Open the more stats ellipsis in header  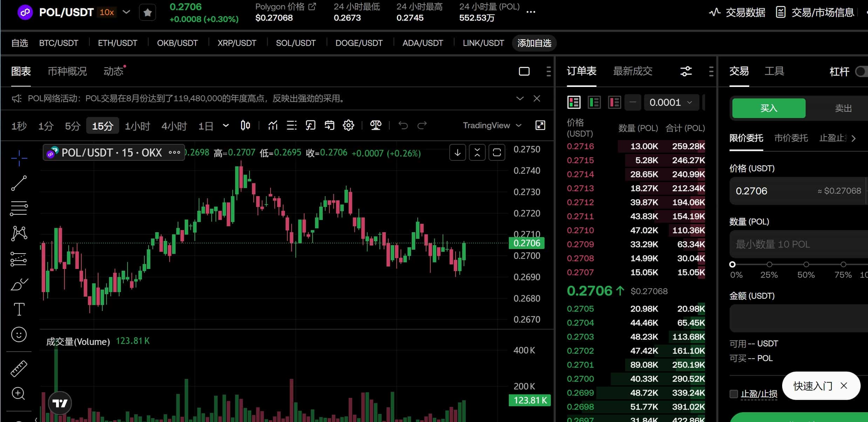point(531,12)
